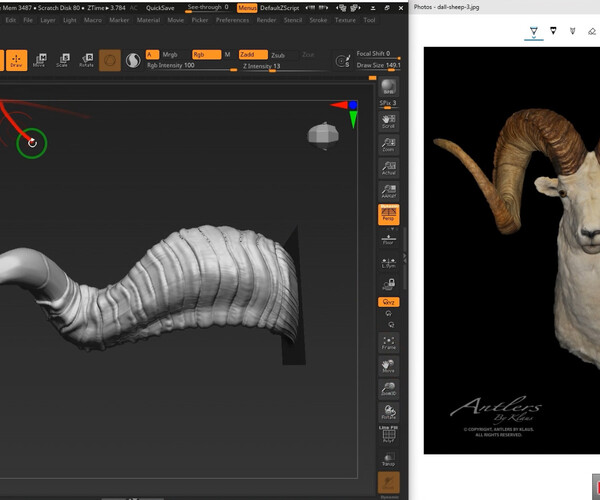Screen dimensions: 600x500
Task: Click the next UI colors icon in title bar
Action: coord(355,8)
